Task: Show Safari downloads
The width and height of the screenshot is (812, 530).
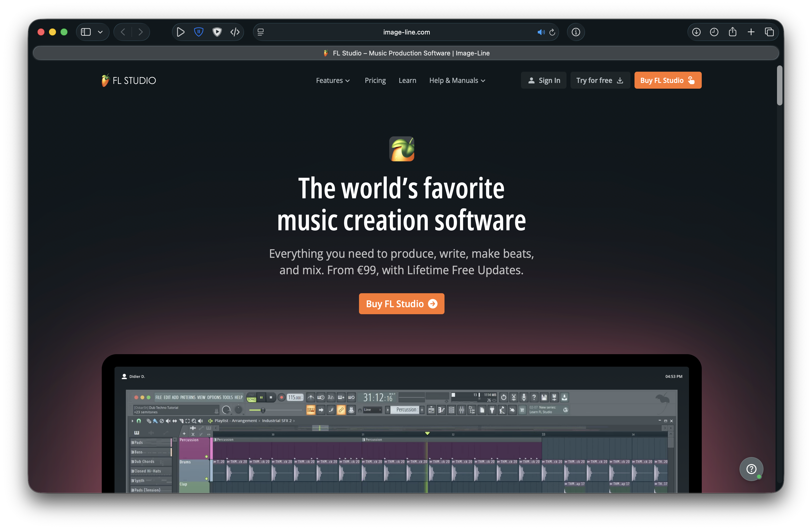Action: (x=696, y=32)
